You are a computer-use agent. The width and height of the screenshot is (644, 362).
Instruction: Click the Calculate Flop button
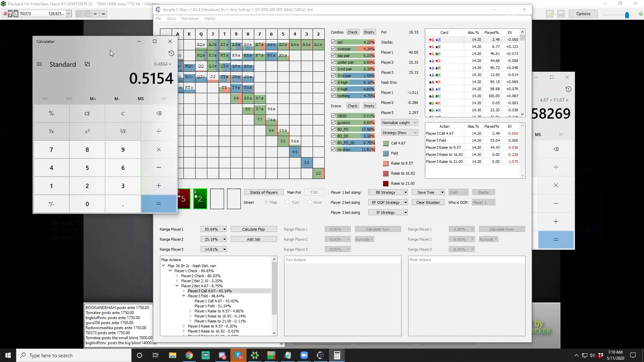click(254, 229)
